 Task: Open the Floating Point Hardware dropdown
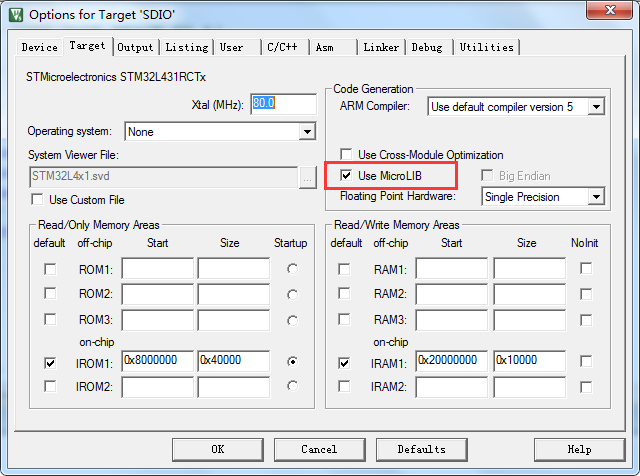tap(596, 197)
